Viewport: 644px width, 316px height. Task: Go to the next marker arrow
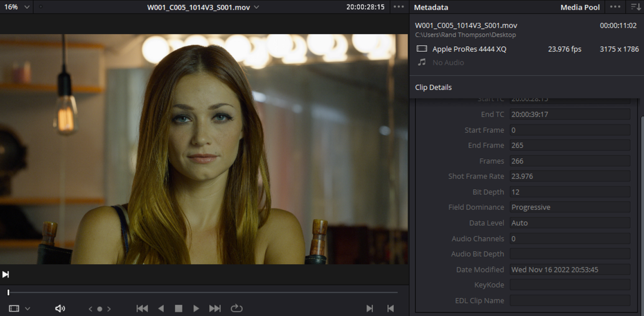109,309
